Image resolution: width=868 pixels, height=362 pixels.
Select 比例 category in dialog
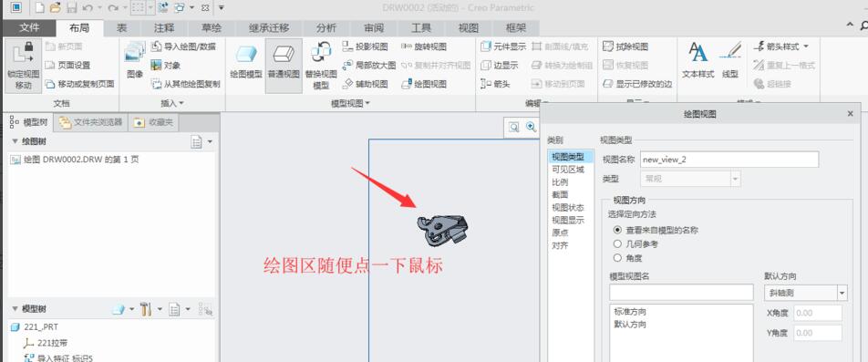click(560, 182)
